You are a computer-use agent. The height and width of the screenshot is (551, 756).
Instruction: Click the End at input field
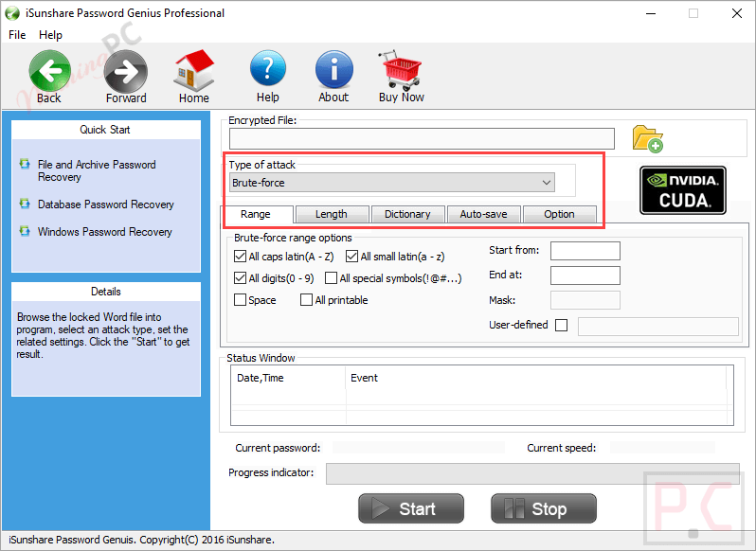click(x=585, y=275)
